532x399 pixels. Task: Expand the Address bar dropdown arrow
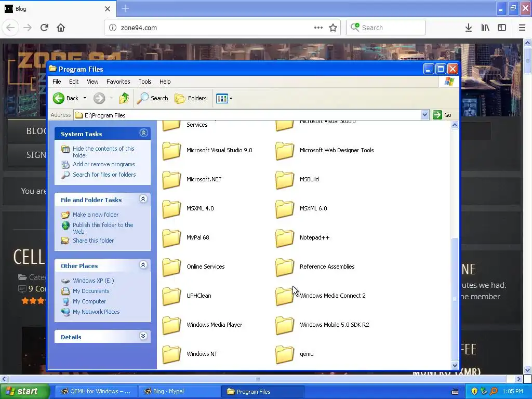pos(424,115)
